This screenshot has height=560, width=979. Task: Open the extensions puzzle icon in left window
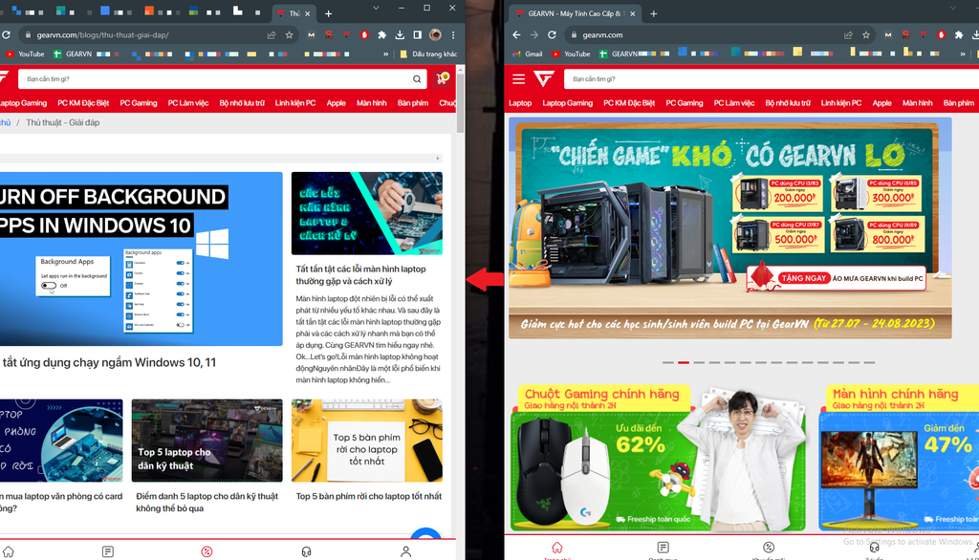click(382, 35)
